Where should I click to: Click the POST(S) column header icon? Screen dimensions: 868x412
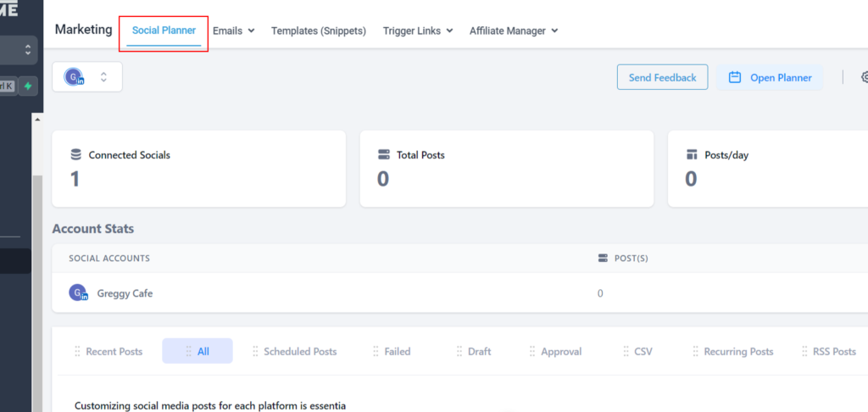point(604,258)
